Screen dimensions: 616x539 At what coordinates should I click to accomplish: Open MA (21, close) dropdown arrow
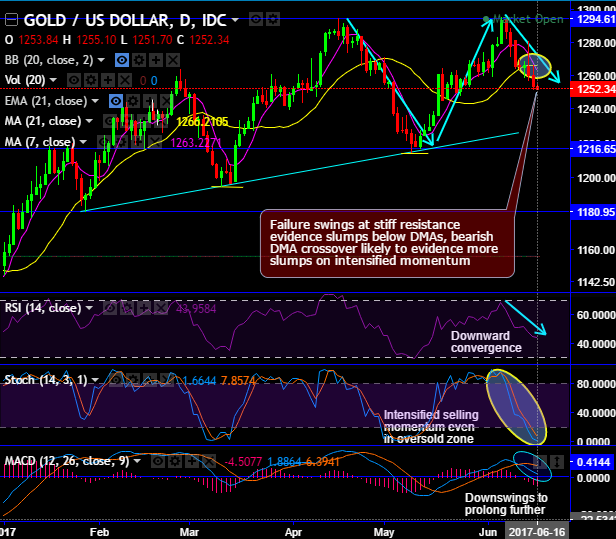coord(89,121)
